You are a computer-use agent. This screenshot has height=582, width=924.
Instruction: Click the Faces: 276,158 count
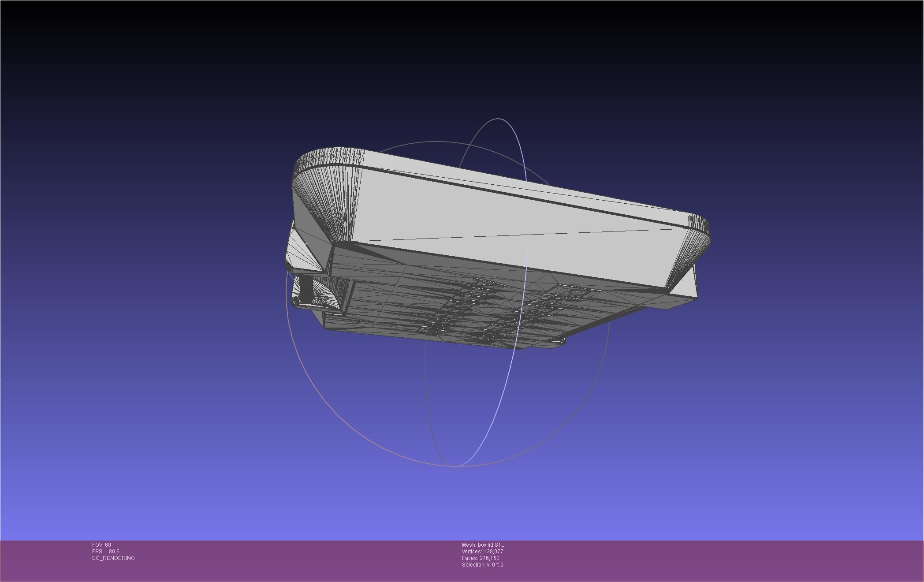481,558
